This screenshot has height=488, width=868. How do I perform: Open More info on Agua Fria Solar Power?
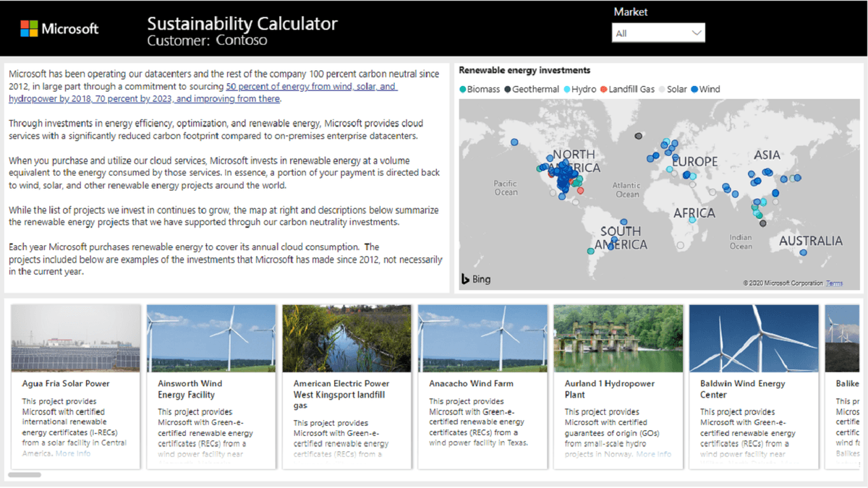pyautogui.click(x=74, y=453)
